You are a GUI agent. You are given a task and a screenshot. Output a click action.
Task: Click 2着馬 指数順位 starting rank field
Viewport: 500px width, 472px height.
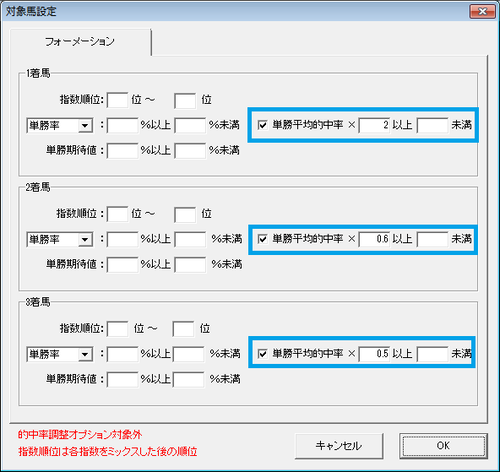click(x=118, y=214)
